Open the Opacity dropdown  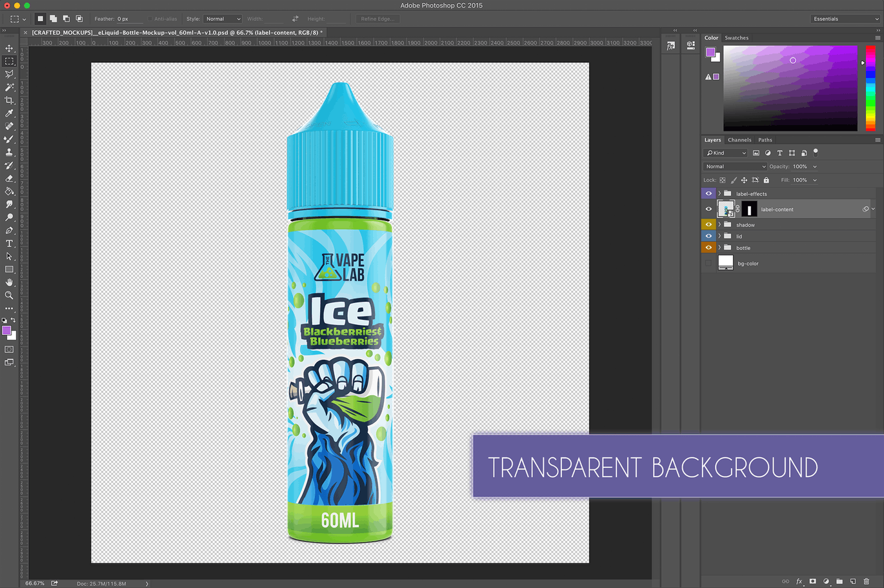(815, 166)
